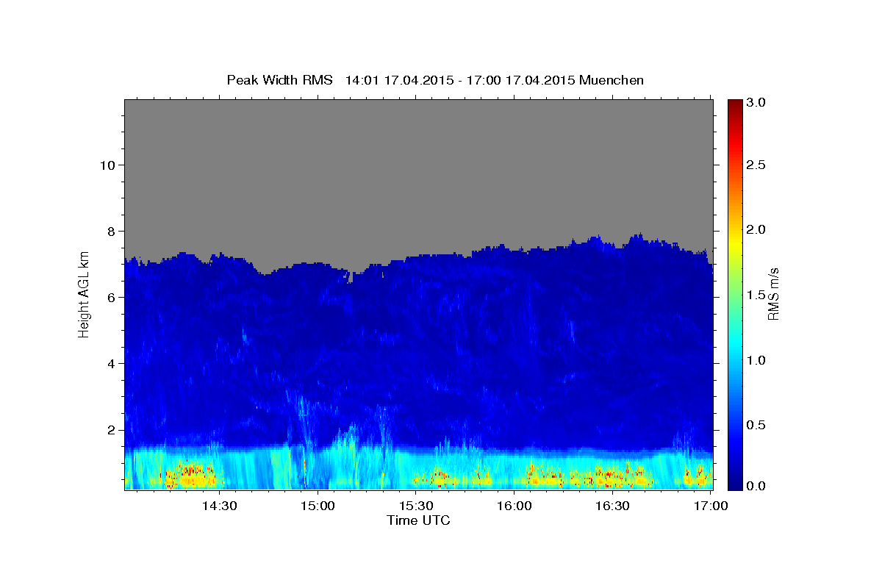This screenshot has height=588, width=882.
Task: Click the height tick label 6
Action: coord(110,297)
